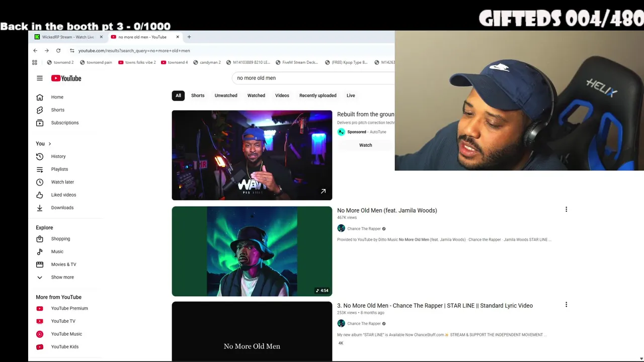This screenshot has width=644, height=362.
Task: Open the sponsored AutoTune ad external link icon
Action: coord(324,191)
